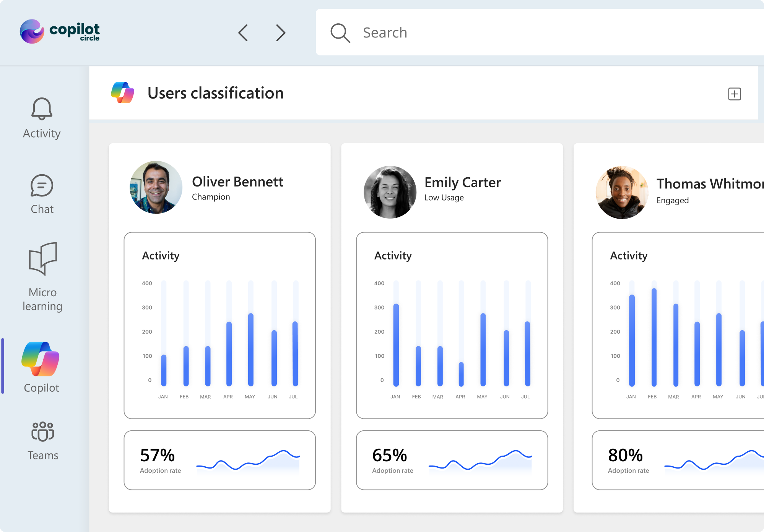
Task: Open Teams people icon in sidebar
Action: coord(42,431)
